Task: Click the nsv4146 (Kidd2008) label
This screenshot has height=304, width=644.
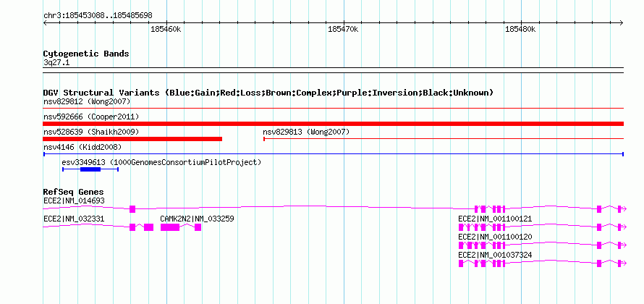Action: (x=82, y=147)
